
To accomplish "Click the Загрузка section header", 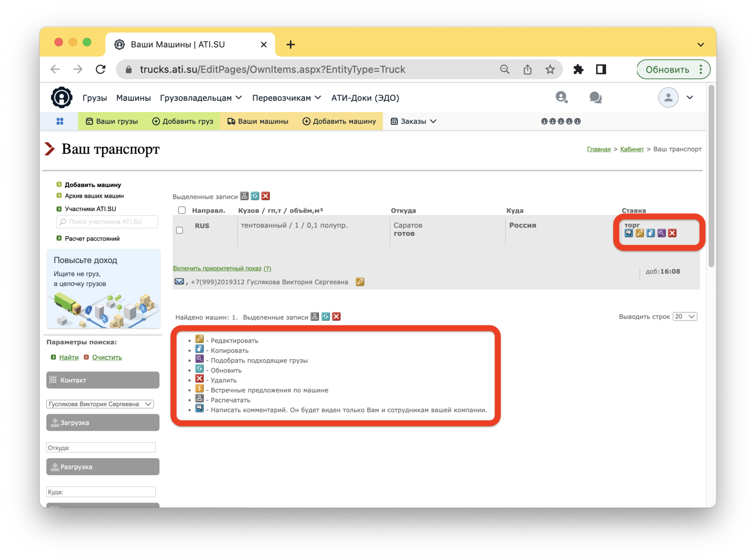I will 103,422.
